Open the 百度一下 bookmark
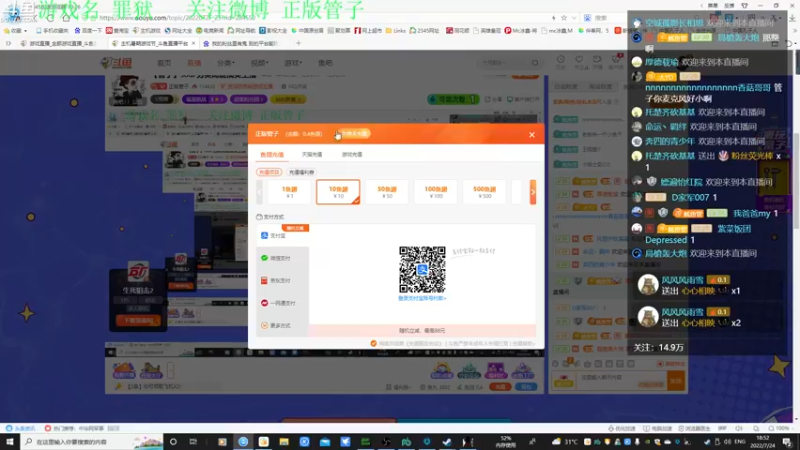Viewport: 800px width, 450px height. click(x=88, y=31)
